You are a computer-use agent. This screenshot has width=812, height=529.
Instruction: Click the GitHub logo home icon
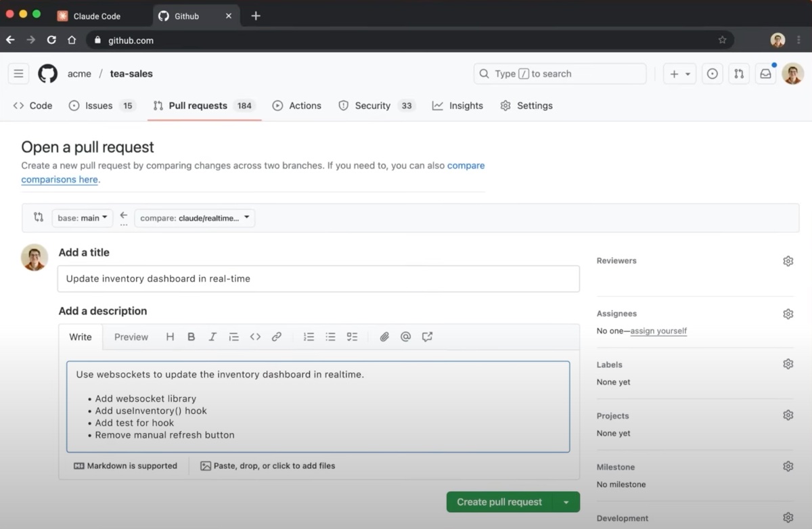tap(47, 74)
